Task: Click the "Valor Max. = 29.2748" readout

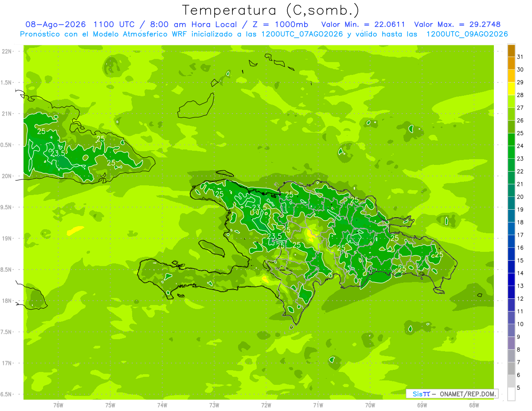Action: pos(457,24)
